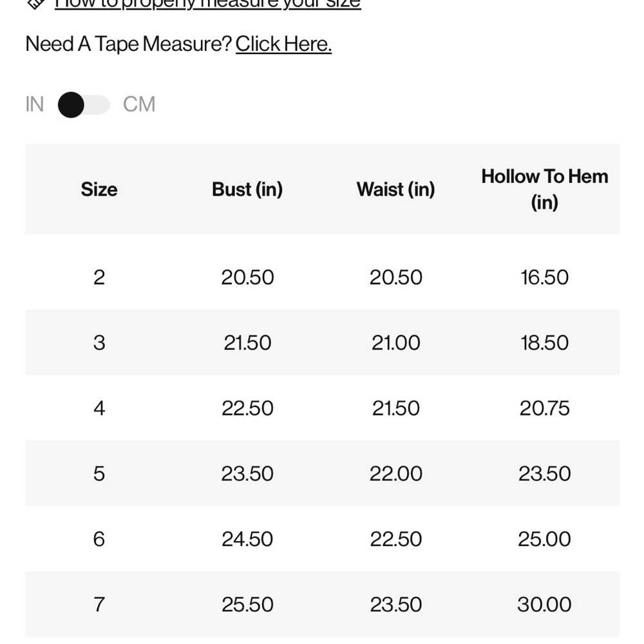Open the 'Click Here.' tape measure link
The width and height of the screenshot is (644, 644).
point(283,44)
